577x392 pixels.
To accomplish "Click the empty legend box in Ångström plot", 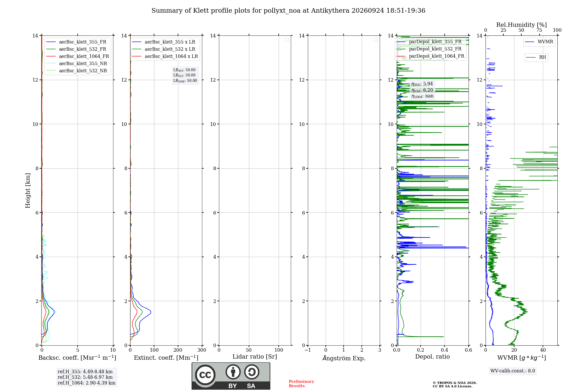I will tap(376, 40).
